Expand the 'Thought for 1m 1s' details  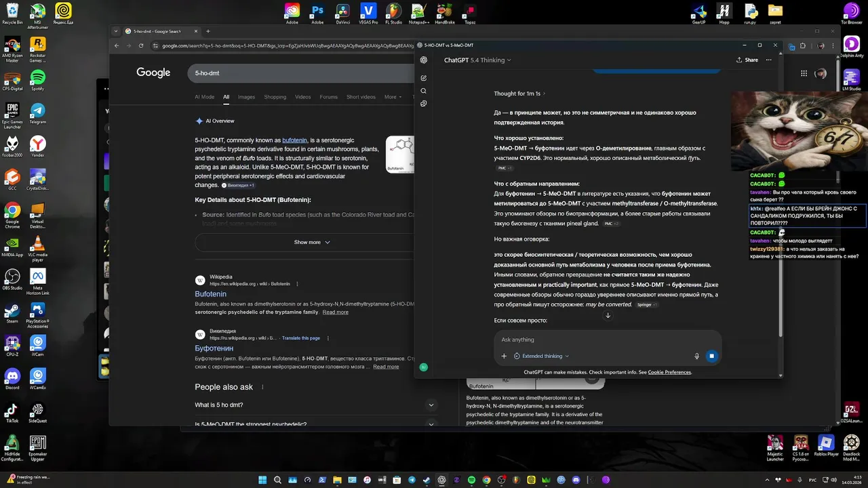pyautogui.click(x=519, y=94)
